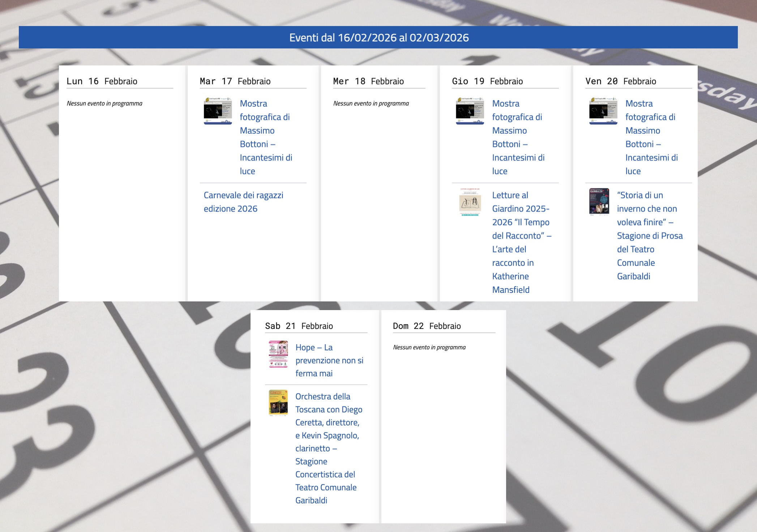Open the Orchestra della Toscana poster thumbnail
This screenshot has width=757, height=532.
pos(278,403)
